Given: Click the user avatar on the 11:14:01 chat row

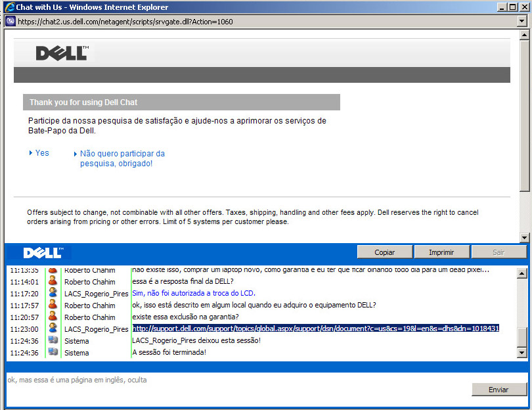Looking at the screenshot, I should pos(53,281).
